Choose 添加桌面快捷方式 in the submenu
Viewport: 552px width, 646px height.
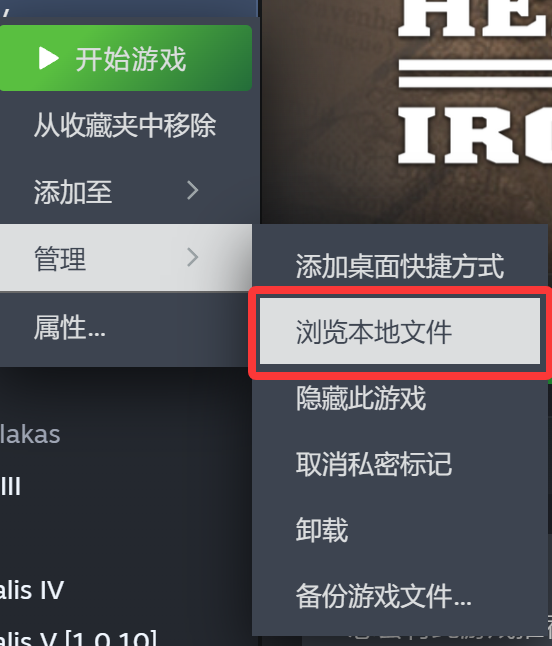pos(400,266)
